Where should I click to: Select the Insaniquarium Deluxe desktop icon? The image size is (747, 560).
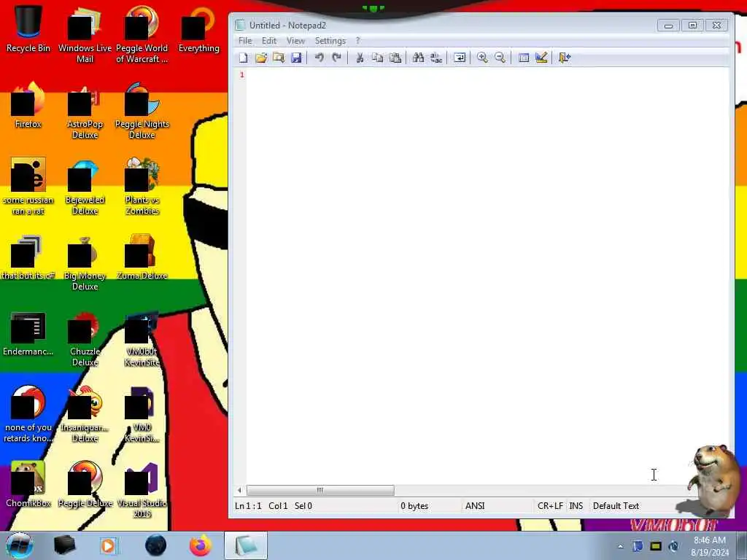pyautogui.click(x=85, y=414)
